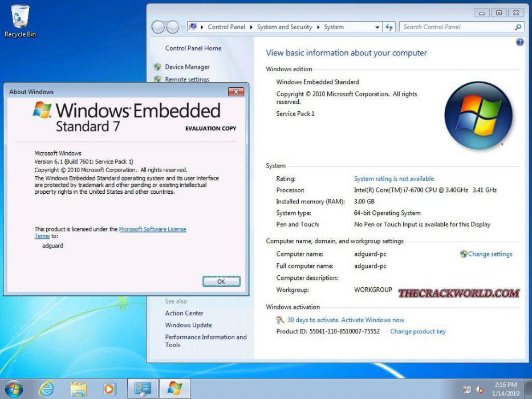Click the refresh button beside address bar
The image size is (532, 399).
[x=389, y=27]
